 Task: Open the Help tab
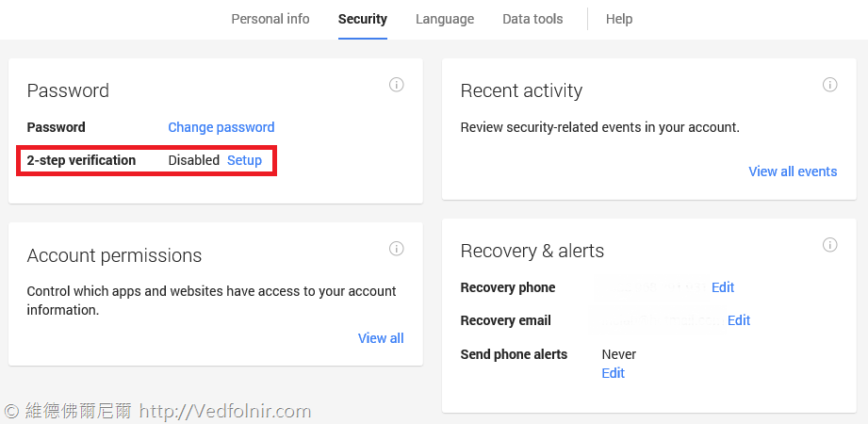(619, 19)
